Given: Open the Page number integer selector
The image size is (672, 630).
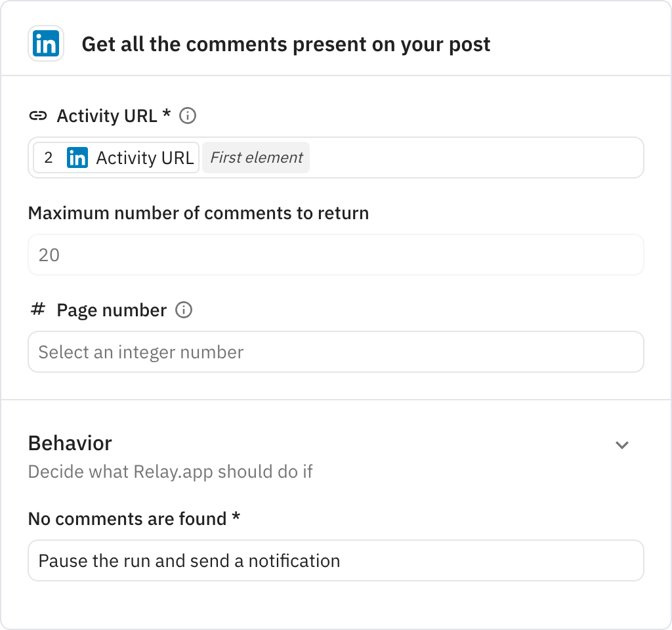Looking at the screenshot, I should click(x=336, y=352).
